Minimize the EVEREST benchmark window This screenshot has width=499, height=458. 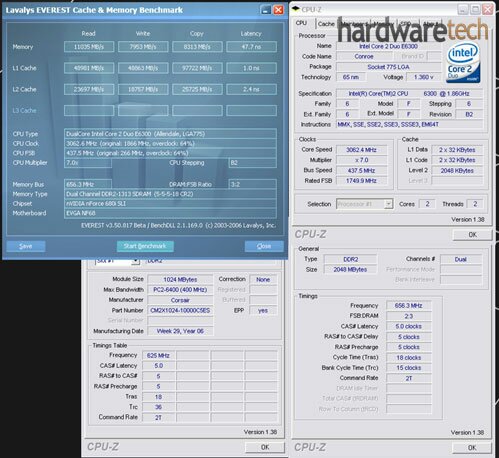tap(266, 10)
